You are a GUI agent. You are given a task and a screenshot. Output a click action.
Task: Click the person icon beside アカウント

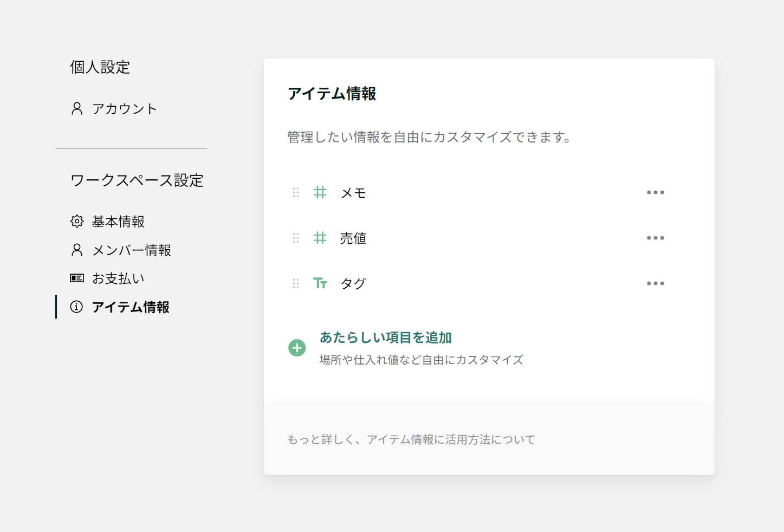coord(77,109)
